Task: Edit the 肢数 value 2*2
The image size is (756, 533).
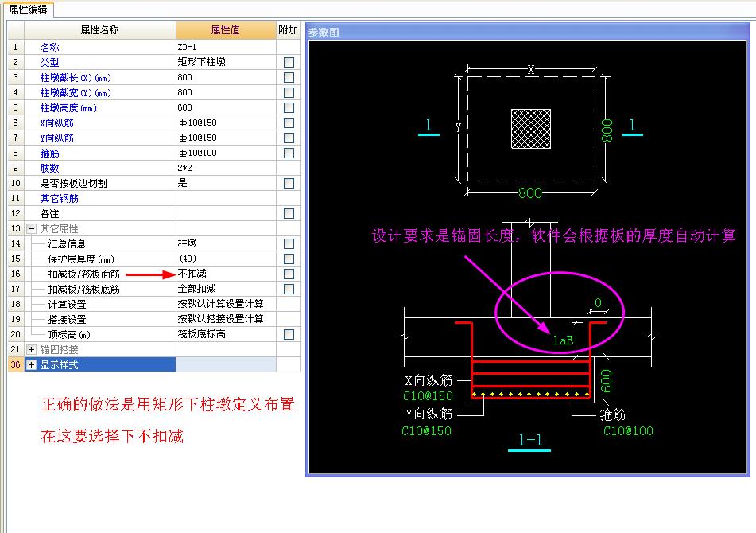Action: coord(226,168)
